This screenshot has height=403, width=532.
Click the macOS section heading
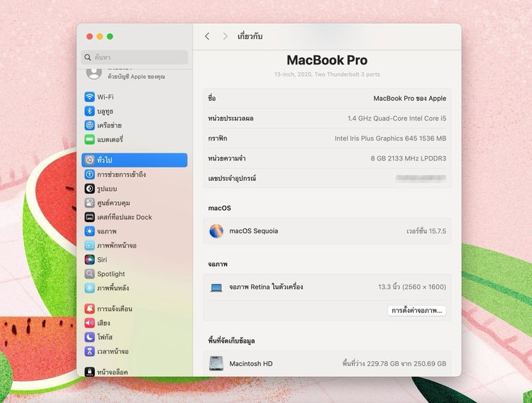tap(219, 208)
